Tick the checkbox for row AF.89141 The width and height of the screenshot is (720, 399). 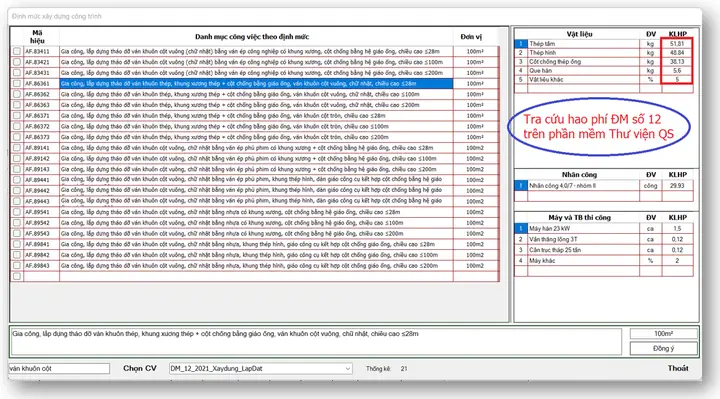click(x=17, y=147)
